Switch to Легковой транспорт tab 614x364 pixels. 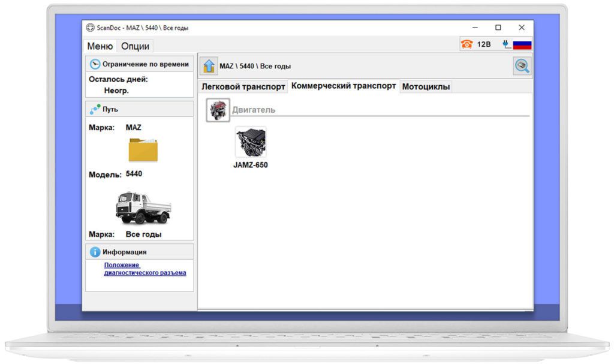tap(243, 86)
